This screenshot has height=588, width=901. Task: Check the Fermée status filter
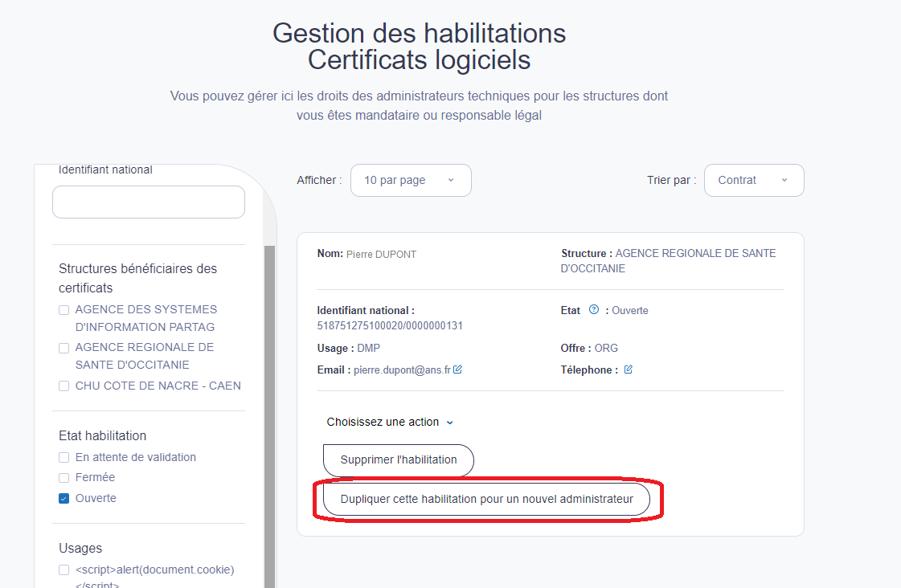[63, 478]
